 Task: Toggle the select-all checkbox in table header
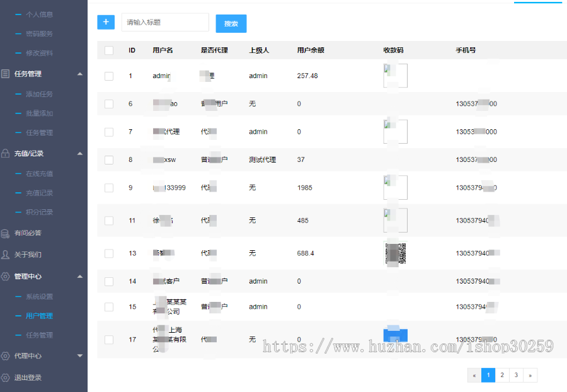pyautogui.click(x=109, y=50)
